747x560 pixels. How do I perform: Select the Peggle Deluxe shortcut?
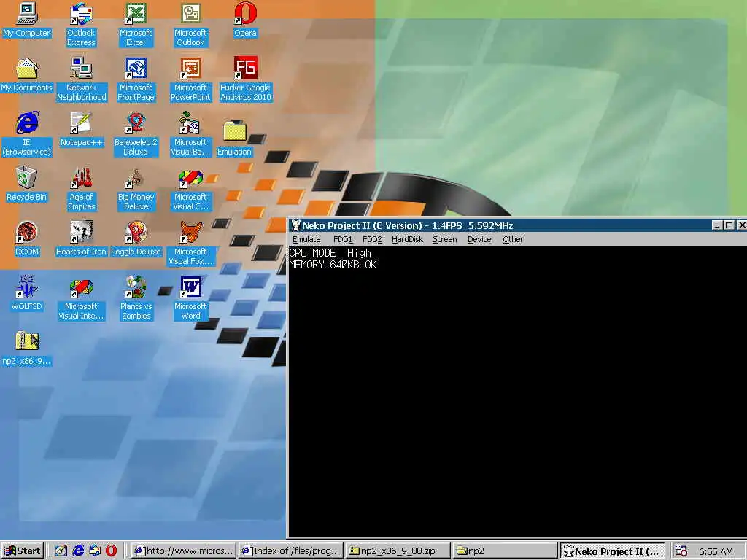[x=136, y=239]
